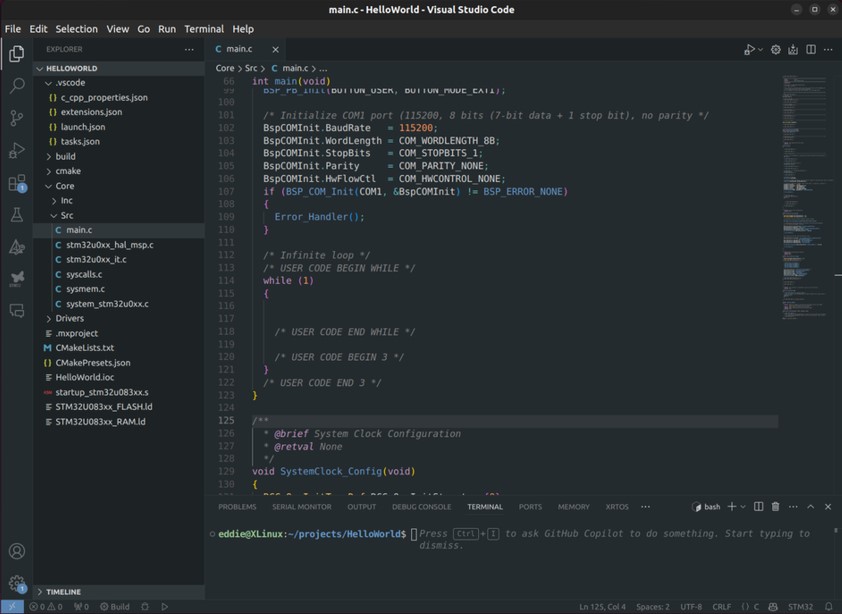The width and height of the screenshot is (842, 614).
Task: Open the Extensions view showing a badge
Action: 15,184
